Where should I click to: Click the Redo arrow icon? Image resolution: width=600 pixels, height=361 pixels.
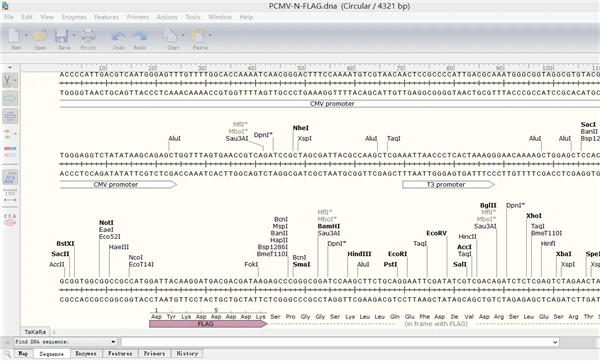(x=140, y=36)
